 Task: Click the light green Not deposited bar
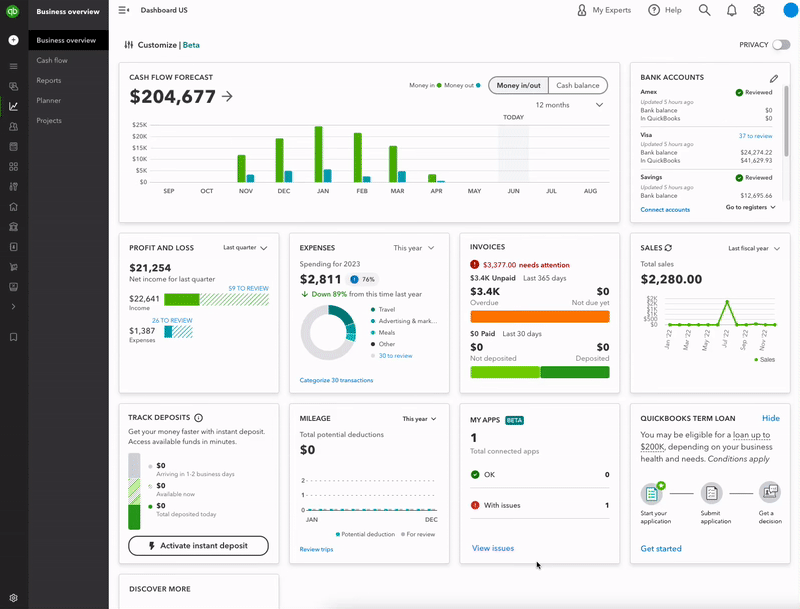click(x=505, y=372)
